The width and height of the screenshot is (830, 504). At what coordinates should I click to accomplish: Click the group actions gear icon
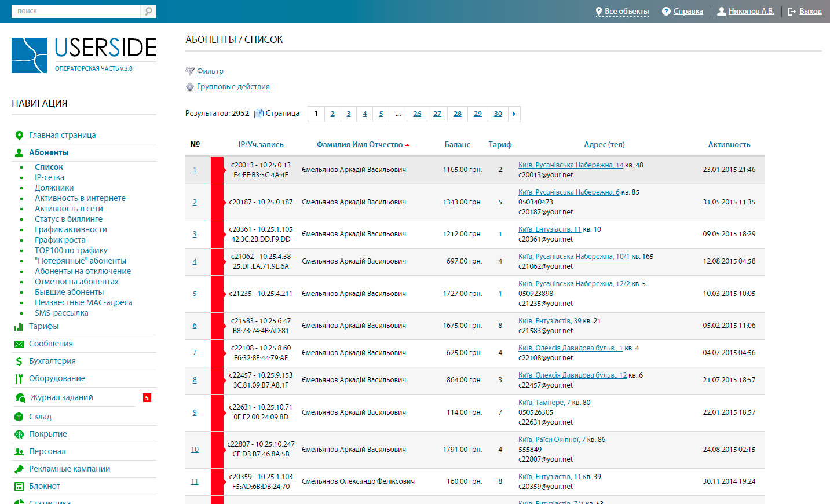tap(189, 87)
